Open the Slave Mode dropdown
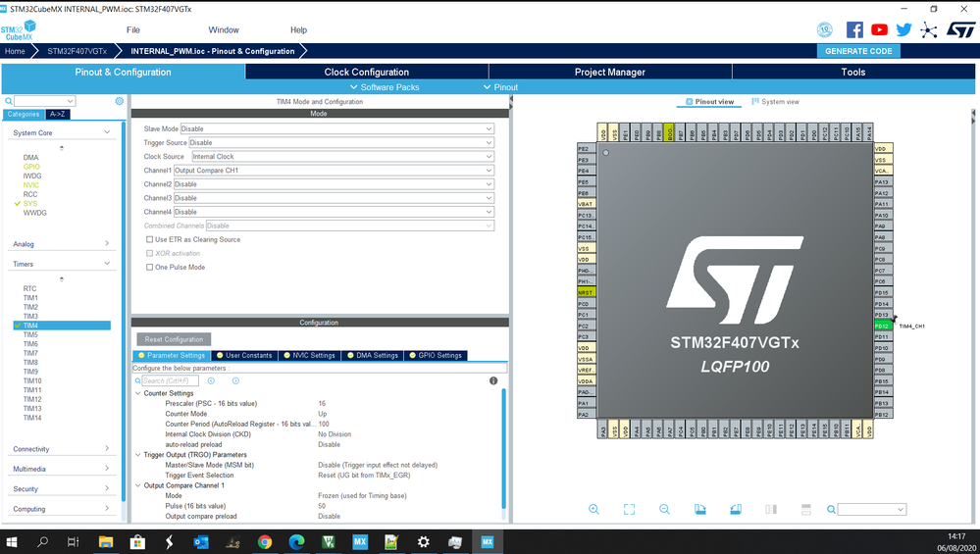This screenshot has height=554, width=980. pyautogui.click(x=336, y=128)
